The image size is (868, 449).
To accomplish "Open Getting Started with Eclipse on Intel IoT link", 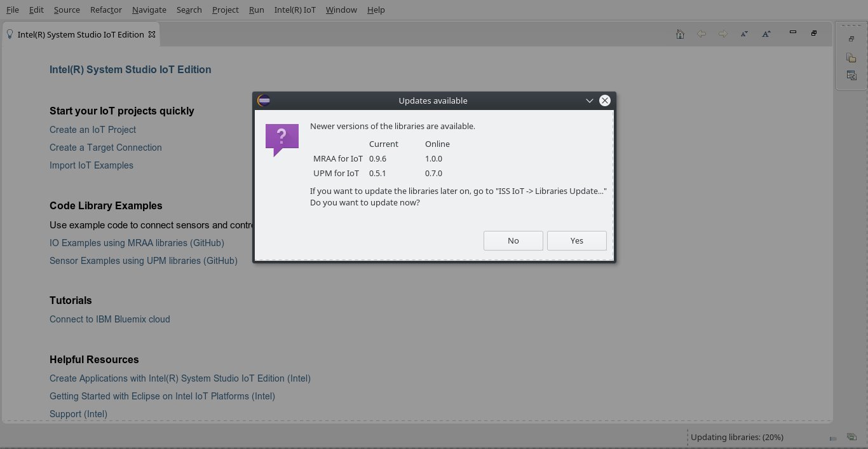I will coord(162,396).
